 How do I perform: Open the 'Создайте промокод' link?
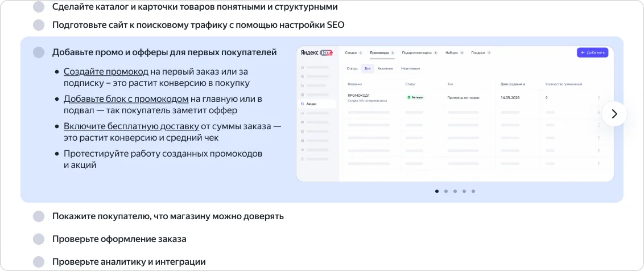[106, 72]
